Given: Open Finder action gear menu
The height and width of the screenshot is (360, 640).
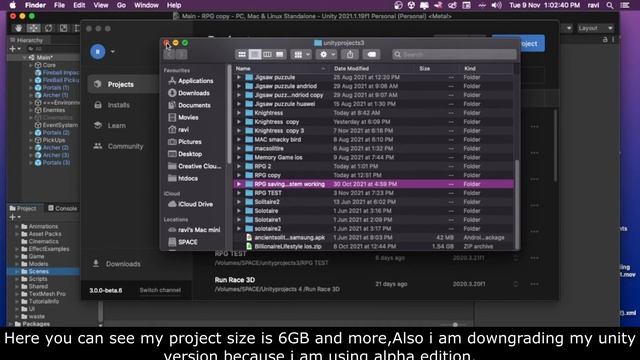Looking at the screenshot, I should click(x=327, y=54).
